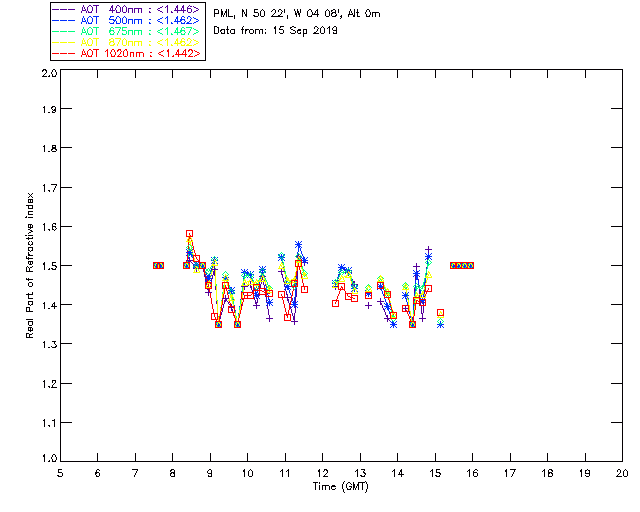Viewport: 640px width, 512px height.
Task: Click the x-axis tick label 7
Action: click(135, 473)
